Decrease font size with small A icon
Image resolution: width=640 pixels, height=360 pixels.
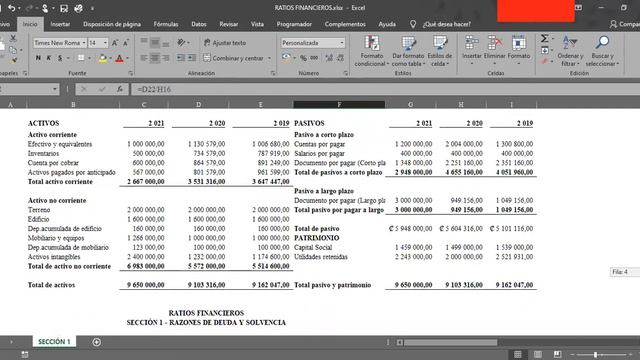126,43
